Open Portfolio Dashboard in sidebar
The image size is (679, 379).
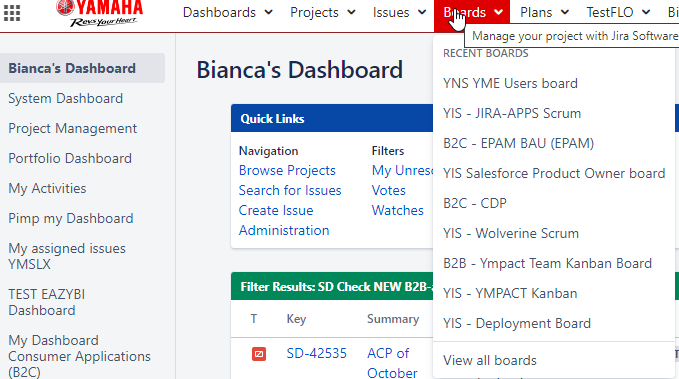click(70, 159)
